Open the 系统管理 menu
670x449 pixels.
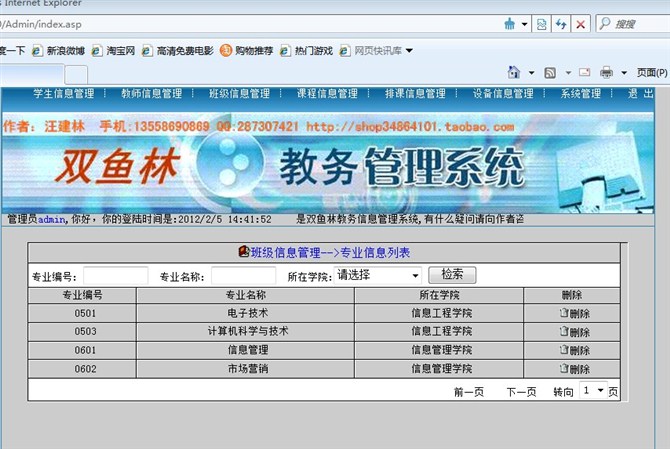coord(581,93)
